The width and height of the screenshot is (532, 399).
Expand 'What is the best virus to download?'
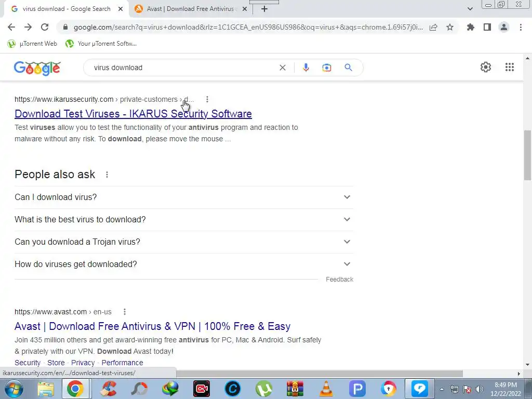[x=183, y=220]
